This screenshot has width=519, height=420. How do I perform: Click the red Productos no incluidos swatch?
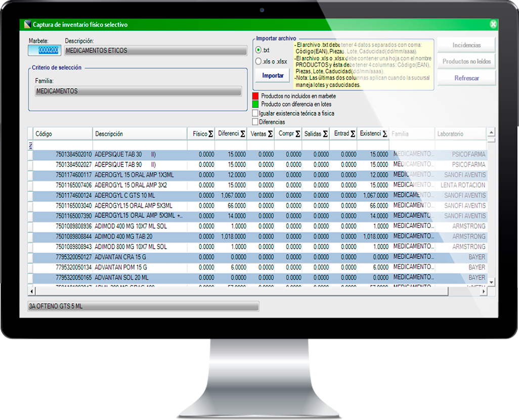click(x=255, y=96)
